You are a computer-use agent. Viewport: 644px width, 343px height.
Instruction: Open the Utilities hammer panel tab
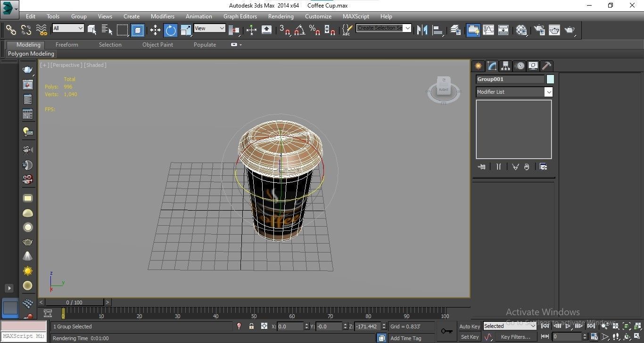546,66
